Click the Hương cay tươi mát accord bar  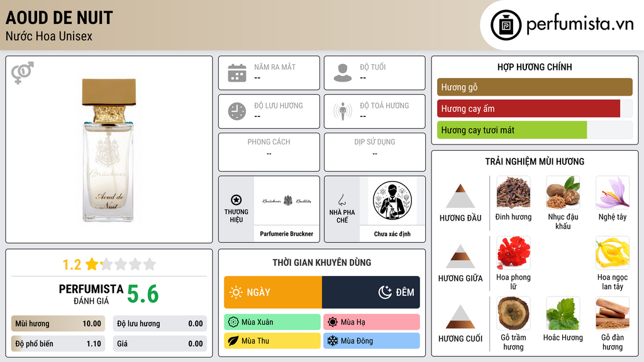pos(535,130)
